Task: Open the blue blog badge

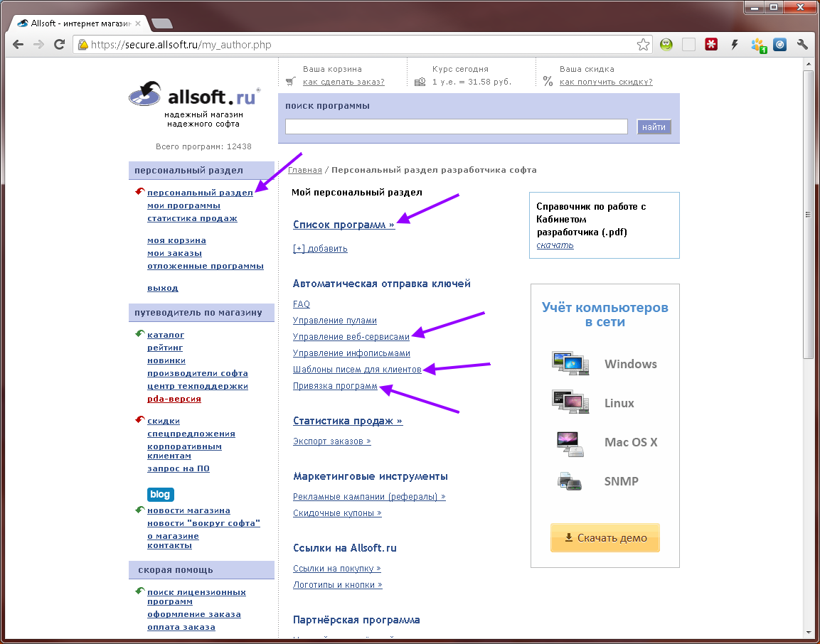Action: pos(161,494)
